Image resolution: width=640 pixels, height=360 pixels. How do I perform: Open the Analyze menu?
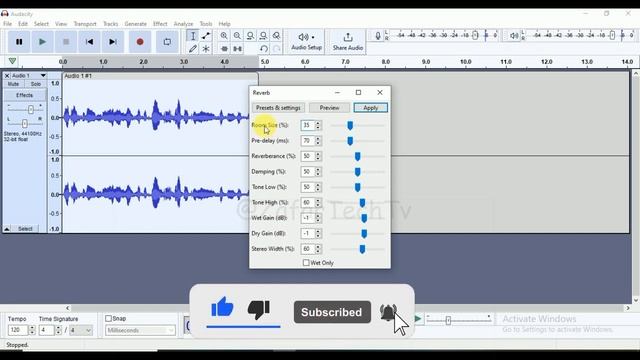point(183,24)
